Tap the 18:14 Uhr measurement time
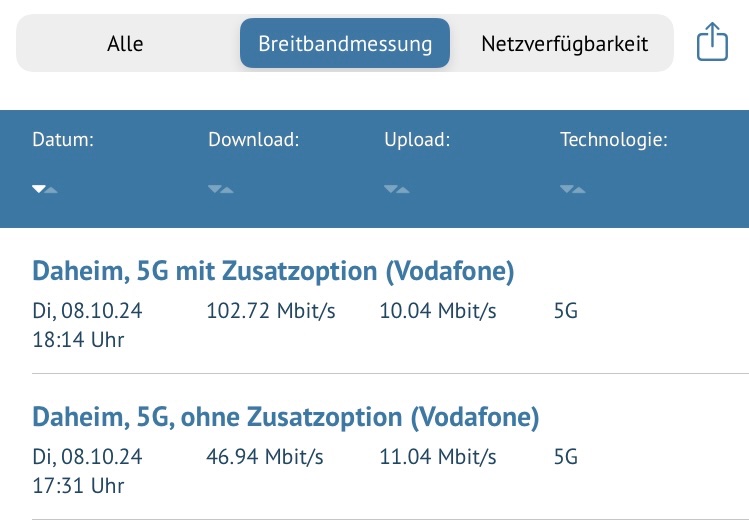This screenshot has width=749, height=529. tap(78, 340)
